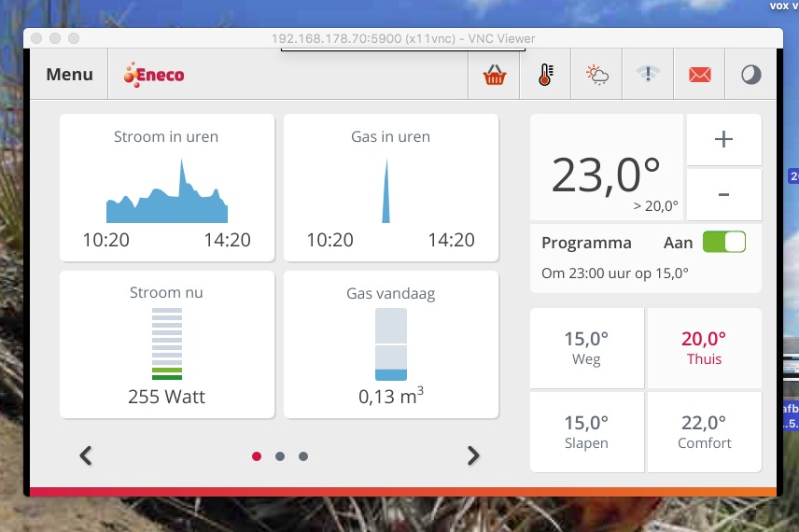
Task: Select the third page indicator dot
Action: (x=303, y=456)
